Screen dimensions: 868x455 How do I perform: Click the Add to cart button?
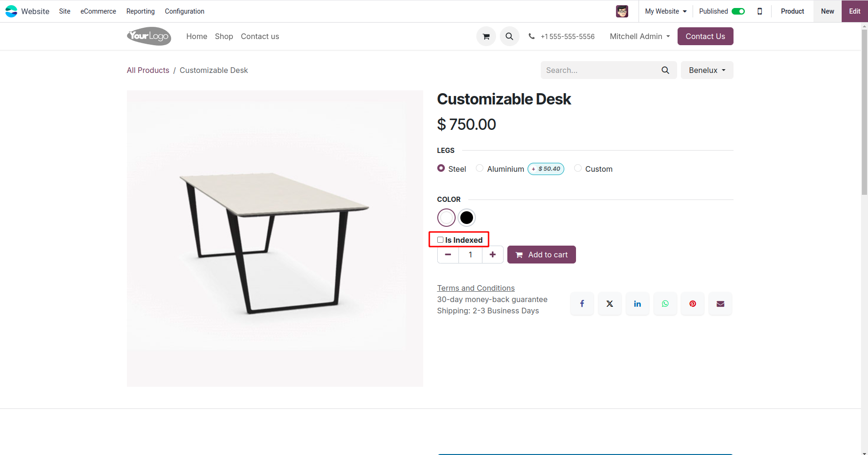click(542, 255)
